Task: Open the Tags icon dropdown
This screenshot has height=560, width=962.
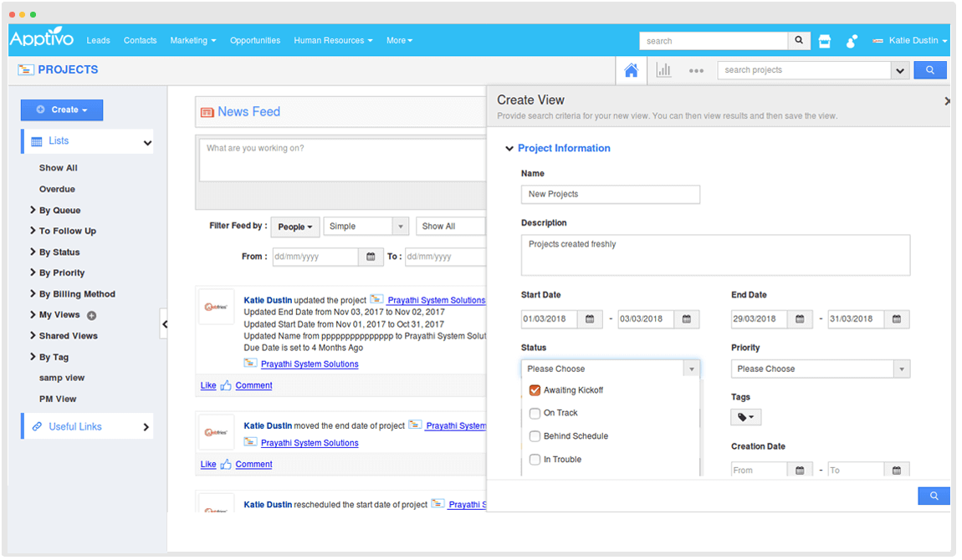Action: [745, 417]
